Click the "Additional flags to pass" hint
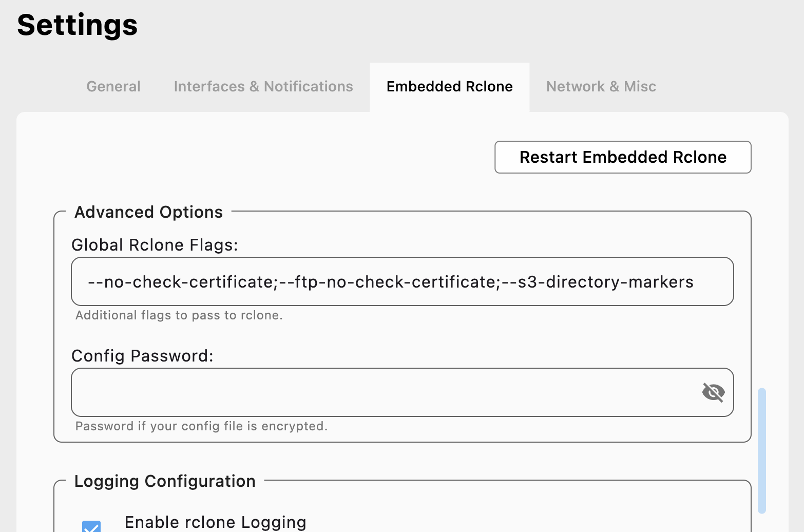Image resolution: width=804 pixels, height=532 pixels. click(x=179, y=315)
